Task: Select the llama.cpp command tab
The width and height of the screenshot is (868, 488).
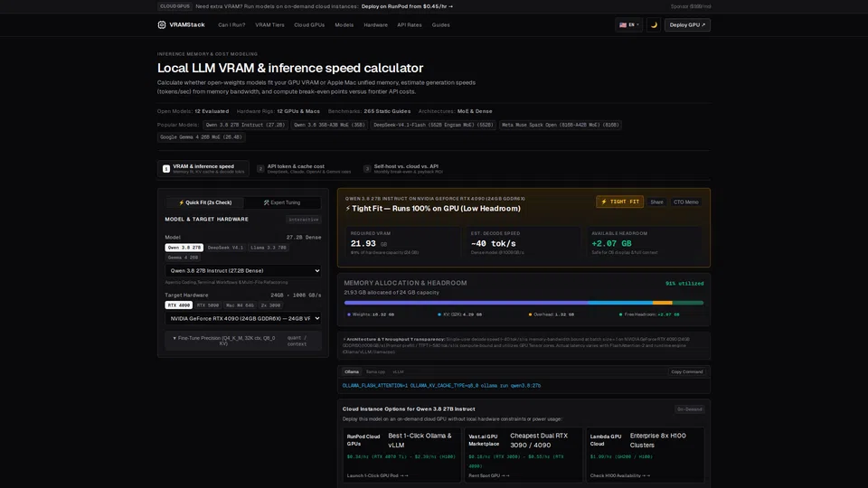Action: [x=375, y=371]
